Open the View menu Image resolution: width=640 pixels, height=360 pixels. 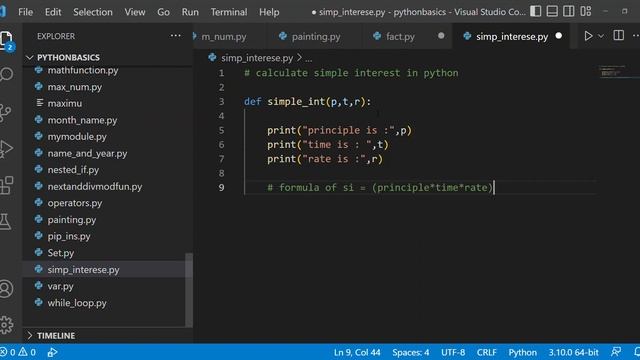135,12
